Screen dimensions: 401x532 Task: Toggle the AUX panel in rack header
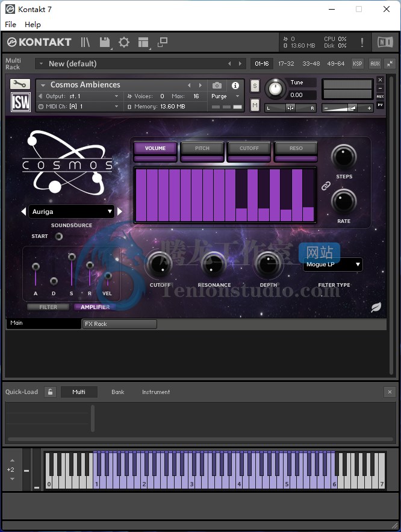tap(375, 63)
